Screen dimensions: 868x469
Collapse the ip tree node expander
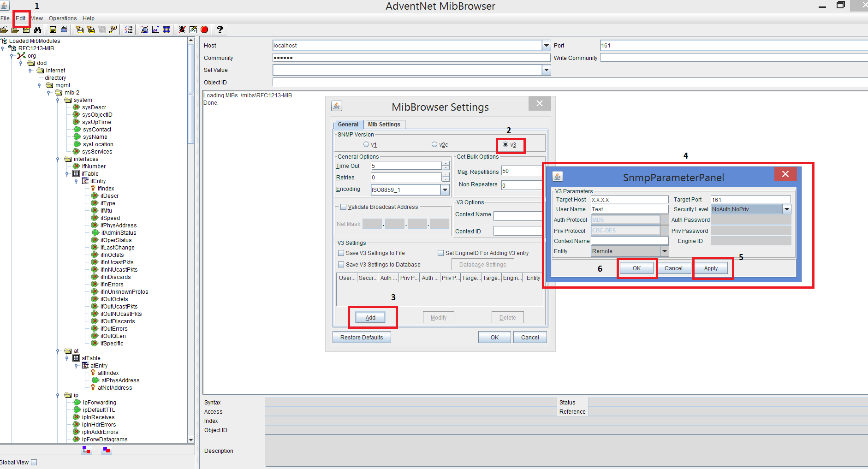58,395
